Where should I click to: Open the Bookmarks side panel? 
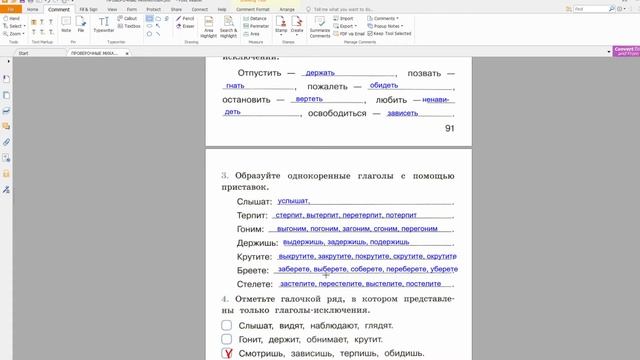pyautogui.click(x=6, y=79)
